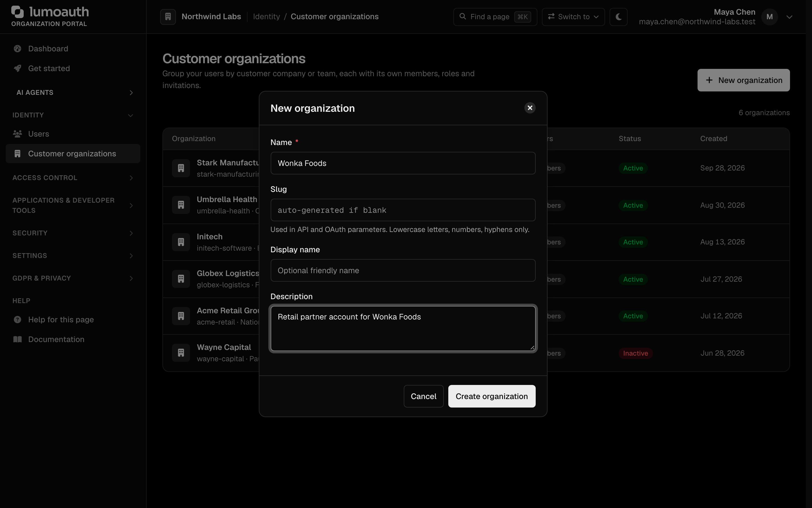Click Find a page search box
This screenshot has width=812, height=508.
click(x=495, y=17)
